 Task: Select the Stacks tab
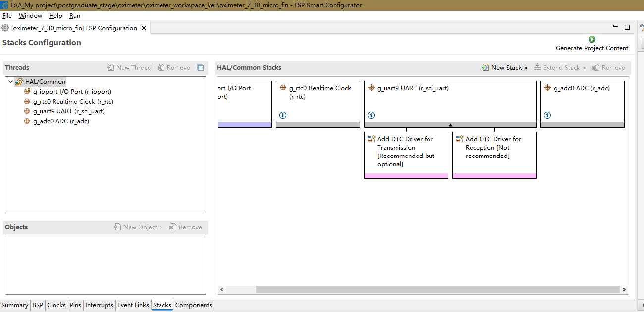[162, 305]
